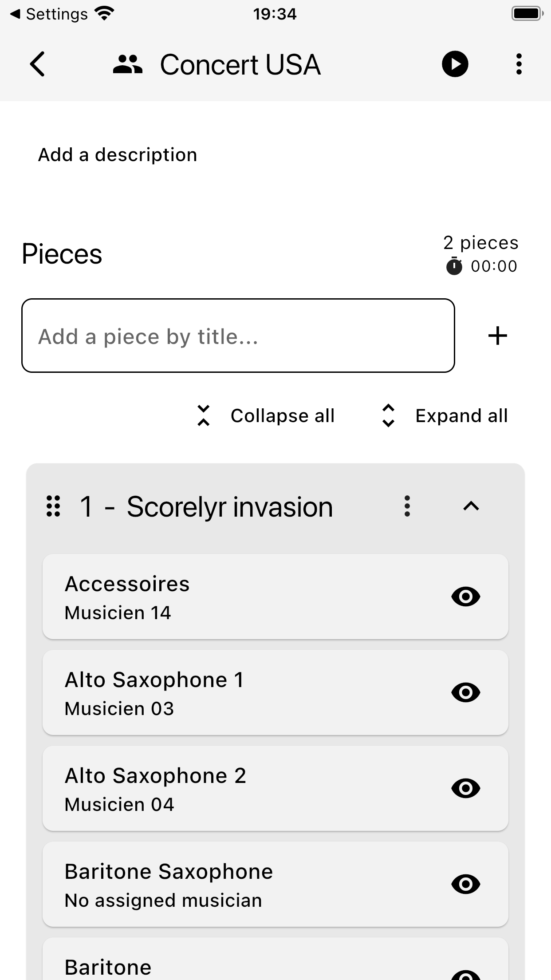
Task: Toggle visibility of Alto Saxophone 1
Action: (x=466, y=692)
